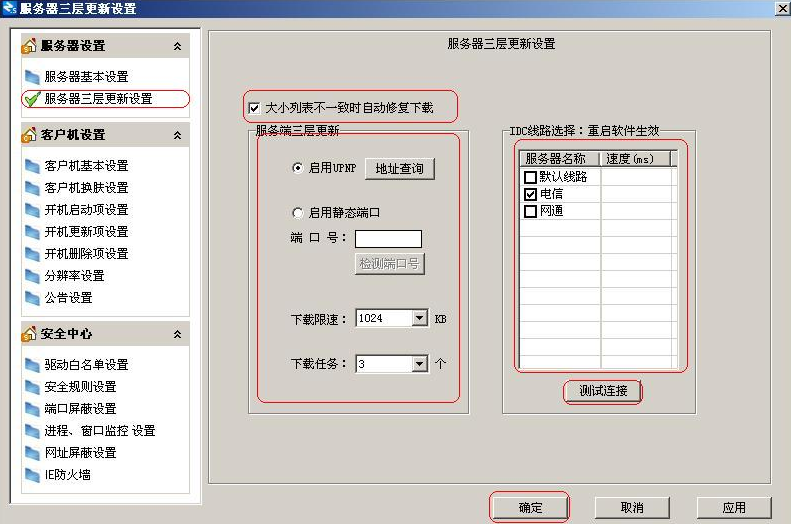The image size is (791, 524).
Task: Click the folder icon beside 进程、窗口监控 设置
Action: click(x=32, y=431)
